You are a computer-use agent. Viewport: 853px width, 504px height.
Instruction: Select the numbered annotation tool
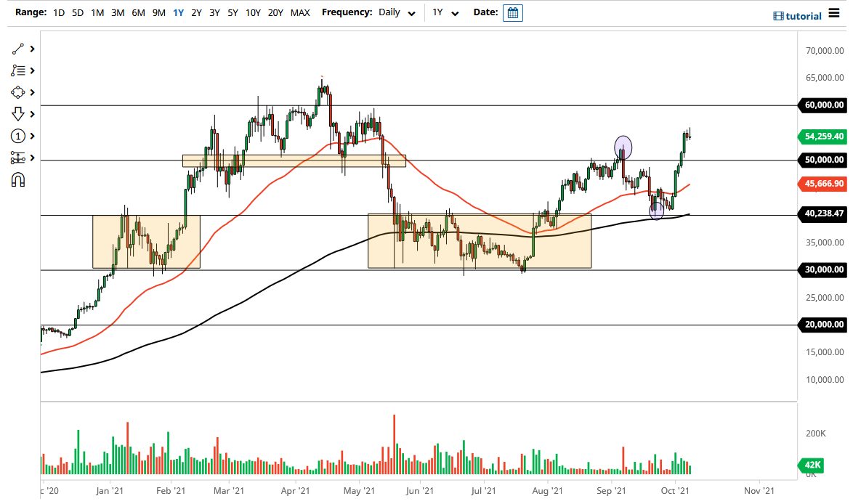pyautogui.click(x=18, y=136)
